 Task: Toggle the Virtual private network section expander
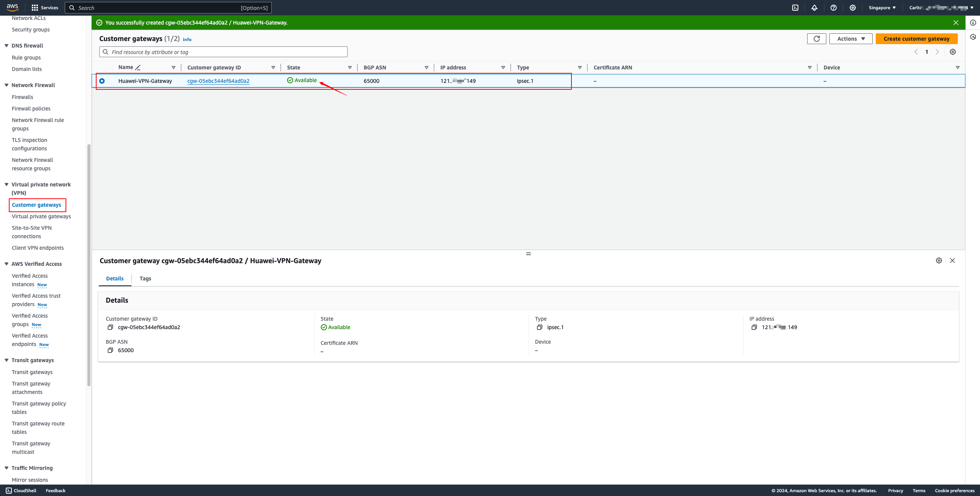6,184
